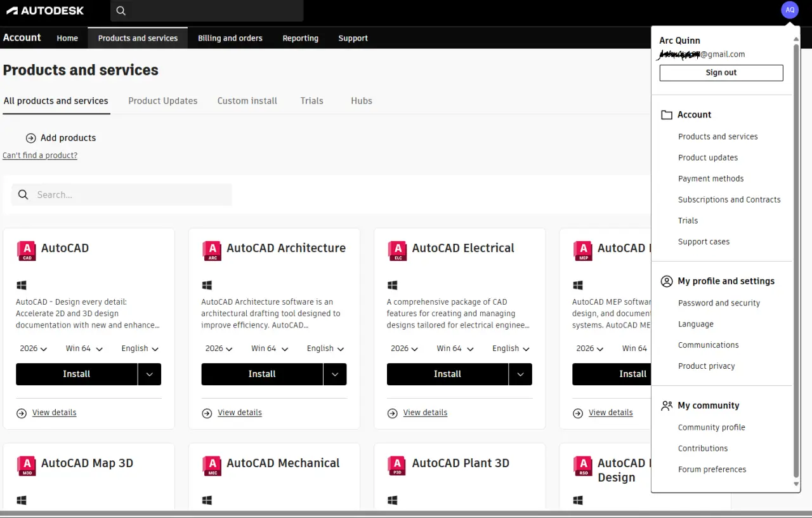This screenshot has width=812, height=518.
Task: Open Subscriptions and Contracts in user menu
Action: pyautogui.click(x=730, y=200)
